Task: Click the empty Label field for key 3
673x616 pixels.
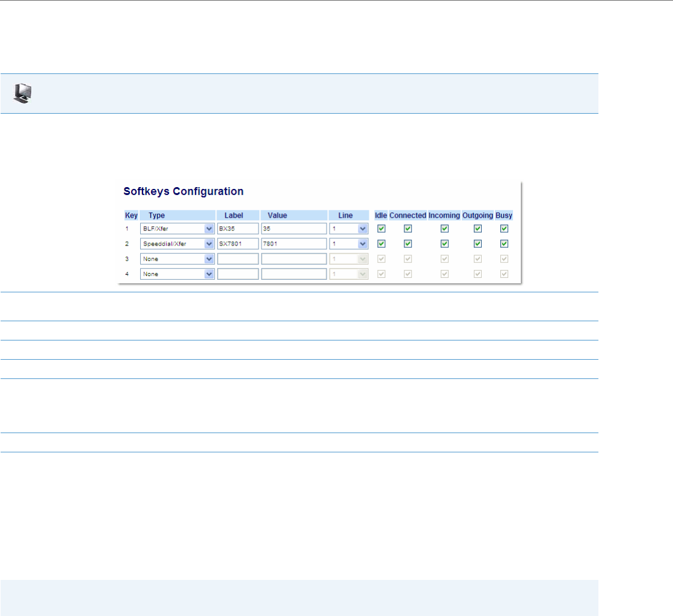Action: point(238,259)
